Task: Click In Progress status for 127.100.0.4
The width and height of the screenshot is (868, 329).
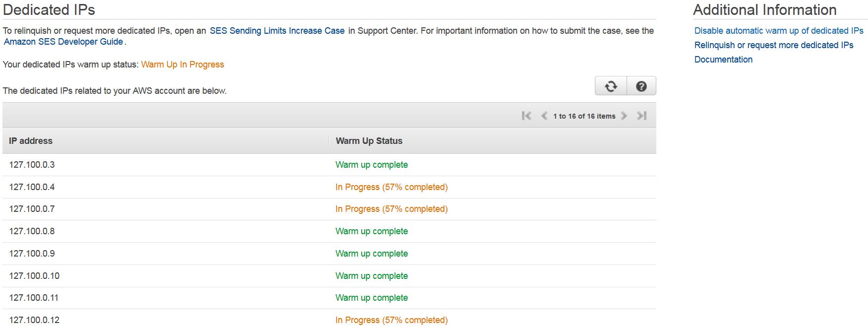Action: [392, 187]
